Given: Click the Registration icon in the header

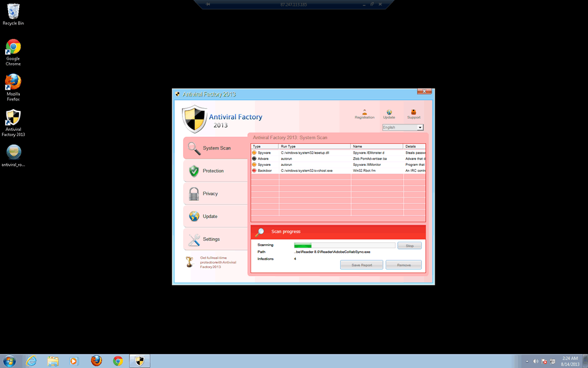Looking at the screenshot, I should pos(364,113).
